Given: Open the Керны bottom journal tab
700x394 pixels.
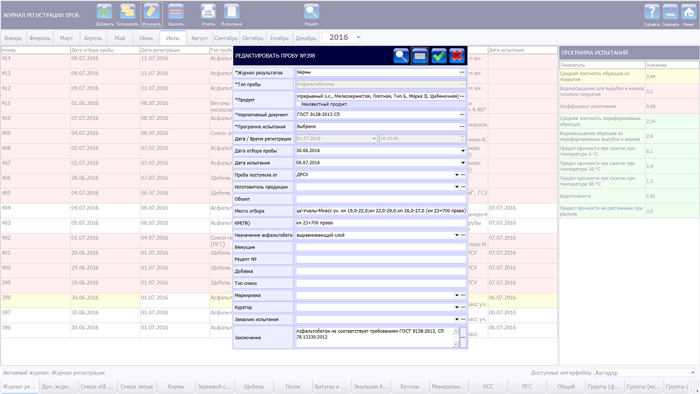Looking at the screenshot, I should [x=176, y=387].
